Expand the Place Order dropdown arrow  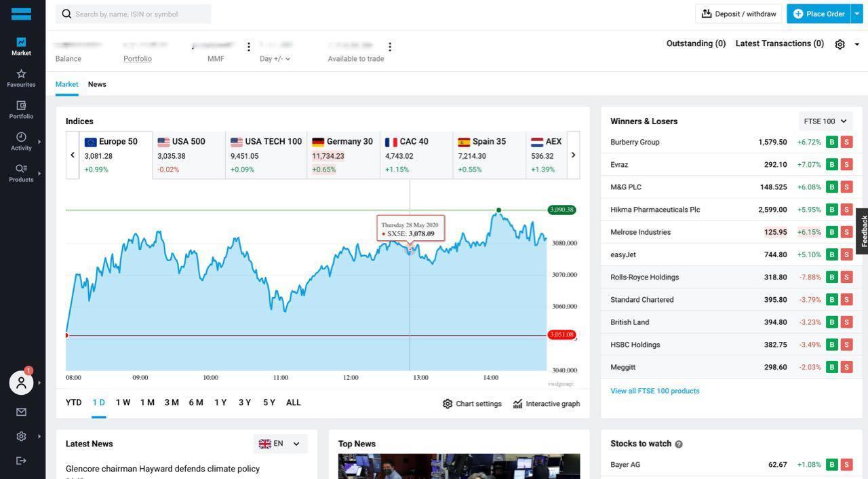click(x=856, y=14)
